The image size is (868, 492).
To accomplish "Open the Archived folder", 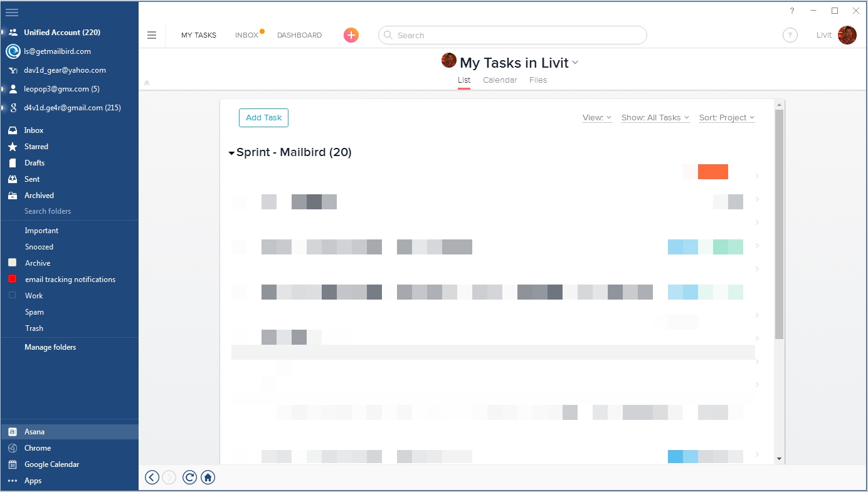I will [x=39, y=196].
